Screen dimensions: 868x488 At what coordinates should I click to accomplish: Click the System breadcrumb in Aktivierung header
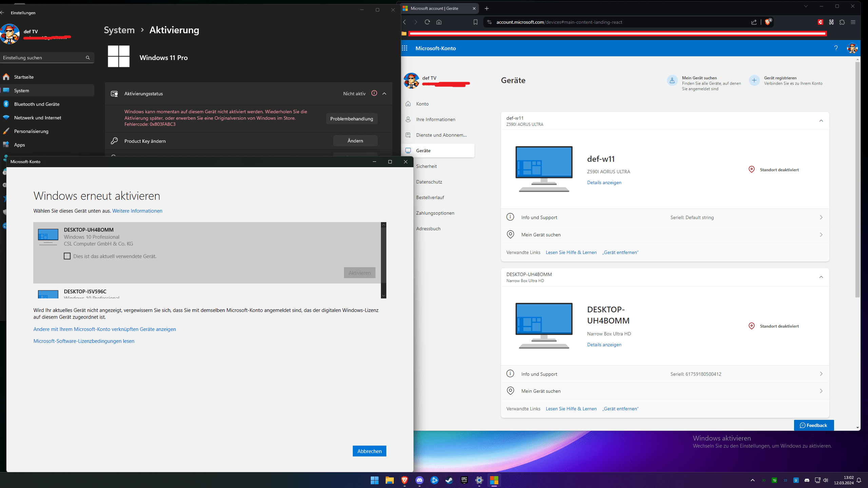click(x=119, y=30)
